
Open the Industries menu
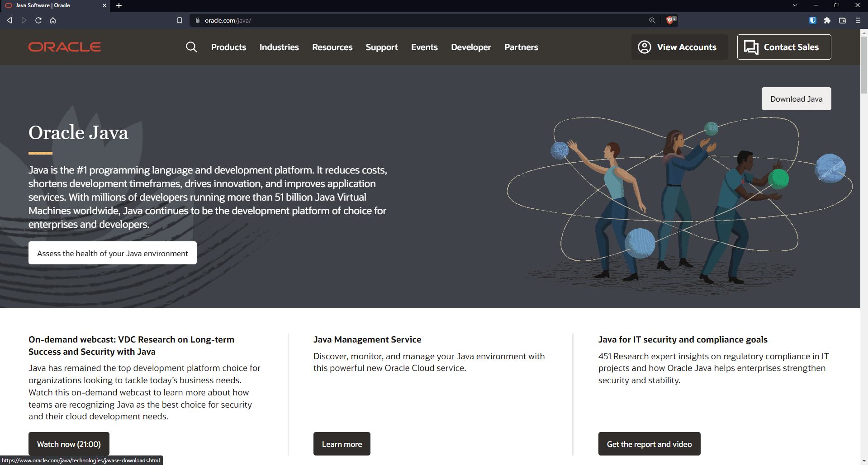[x=279, y=47]
